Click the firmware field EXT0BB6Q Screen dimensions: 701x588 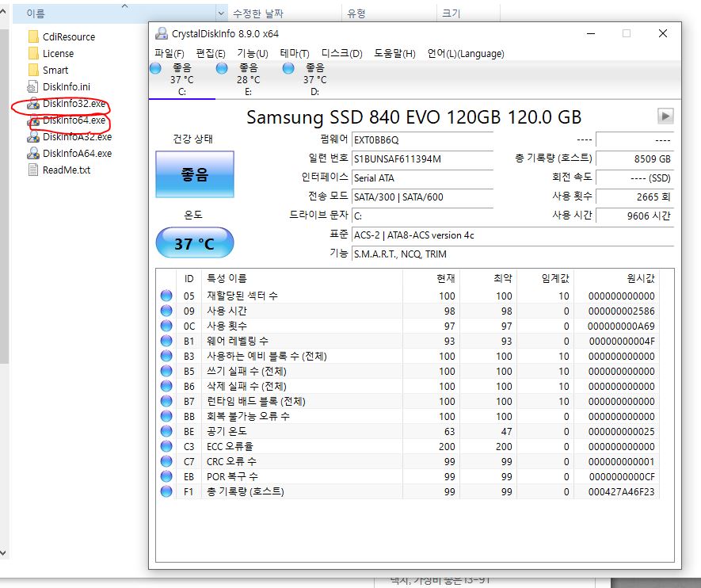pyautogui.click(x=422, y=140)
